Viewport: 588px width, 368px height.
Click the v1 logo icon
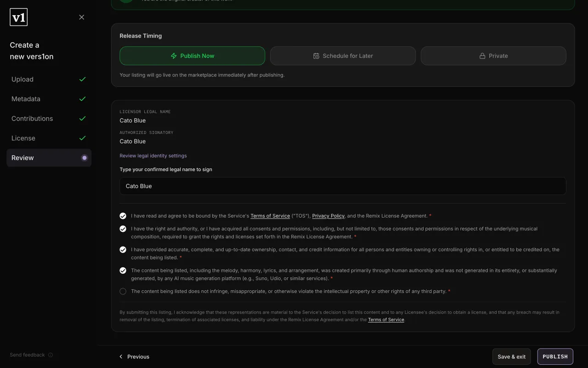19,17
